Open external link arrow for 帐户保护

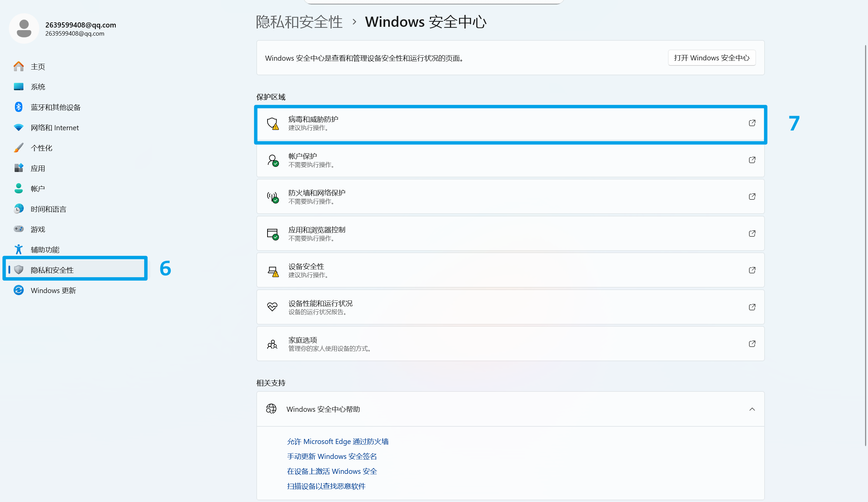(752, 160)
